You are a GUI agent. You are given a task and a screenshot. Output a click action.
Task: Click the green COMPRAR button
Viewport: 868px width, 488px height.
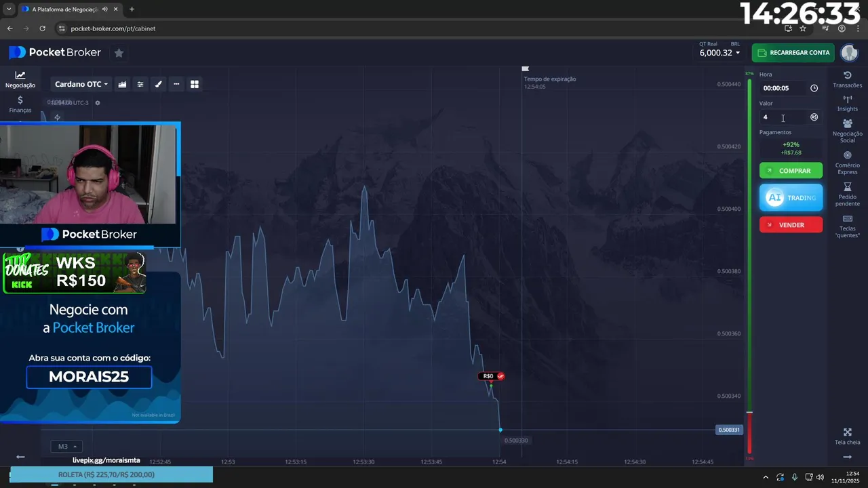(x=791, y=171)
